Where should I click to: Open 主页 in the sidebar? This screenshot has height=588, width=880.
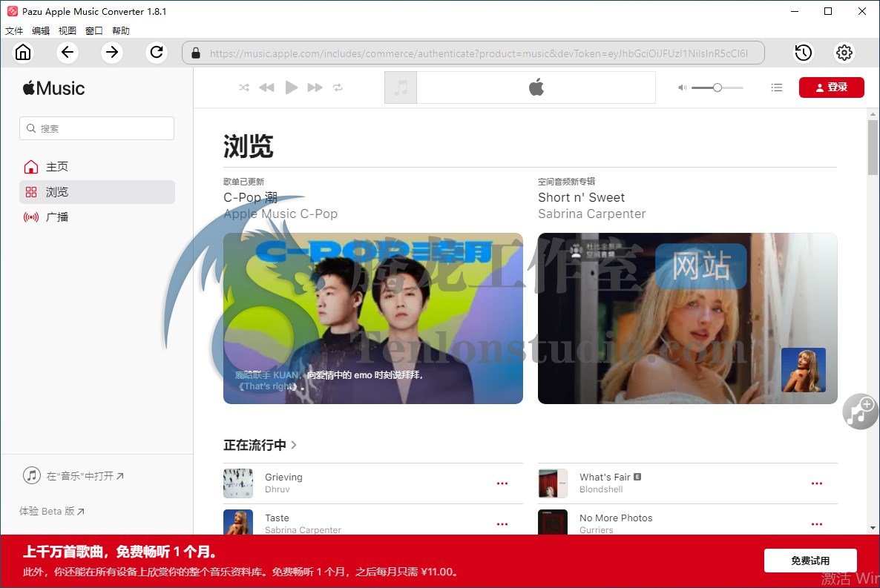[x=96, y=167]
